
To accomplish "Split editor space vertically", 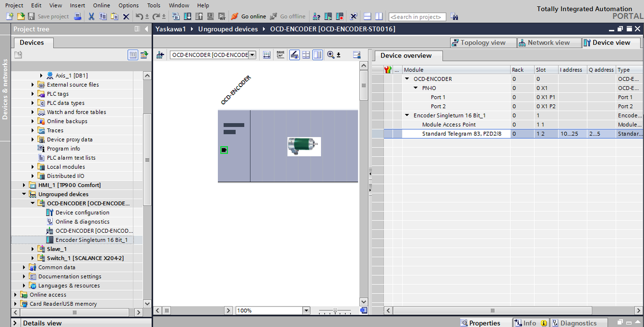I will [379, 17].
